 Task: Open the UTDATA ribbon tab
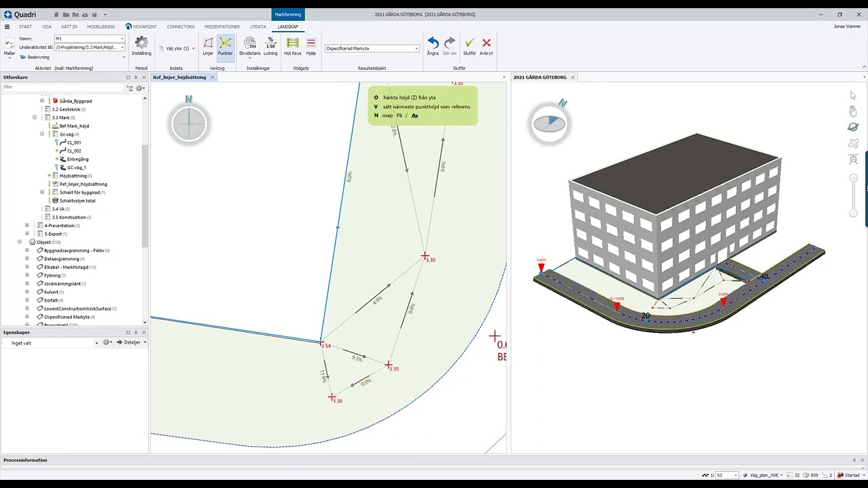(x=258, y=26)
